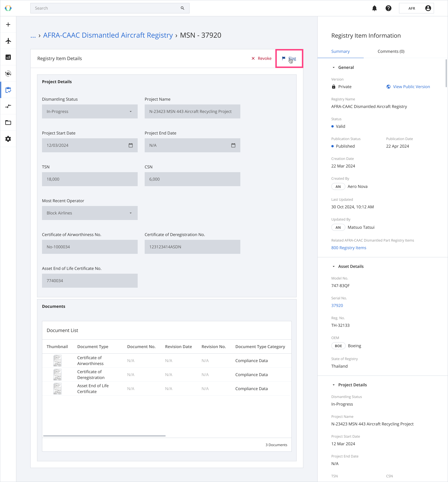Open the help question mark icon

click(388, 8)
